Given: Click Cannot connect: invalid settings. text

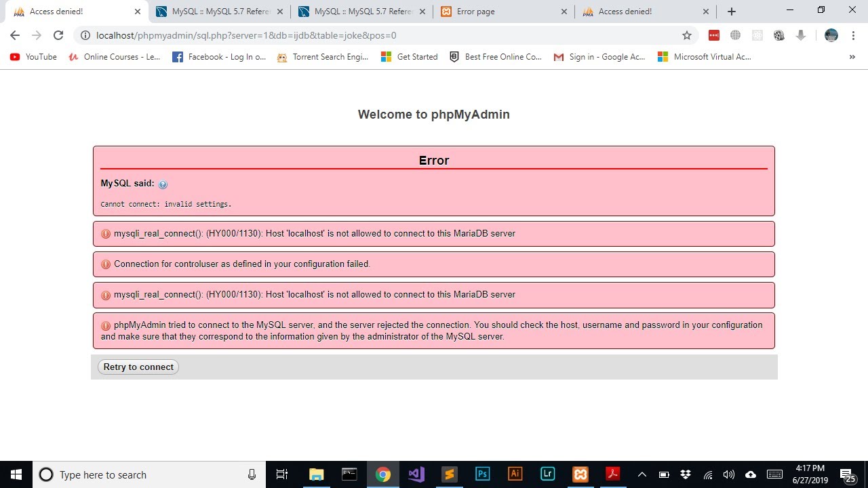Looking at the screenshot, I should click(166, 204).
